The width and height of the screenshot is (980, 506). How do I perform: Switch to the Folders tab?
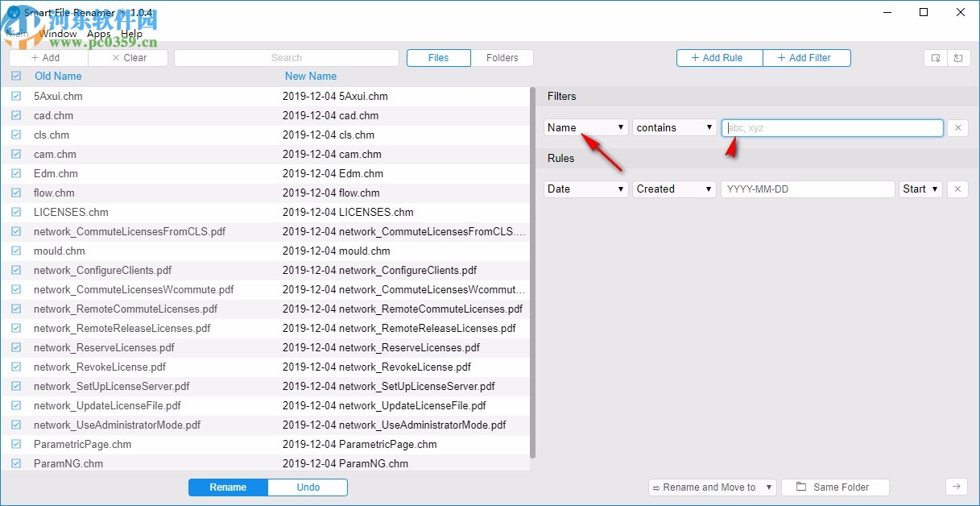tap(502, 57)
